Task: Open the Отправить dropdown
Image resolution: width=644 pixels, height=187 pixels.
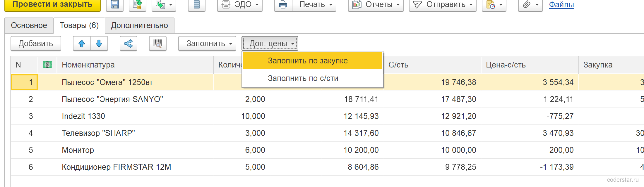Action: pos(443,5)
